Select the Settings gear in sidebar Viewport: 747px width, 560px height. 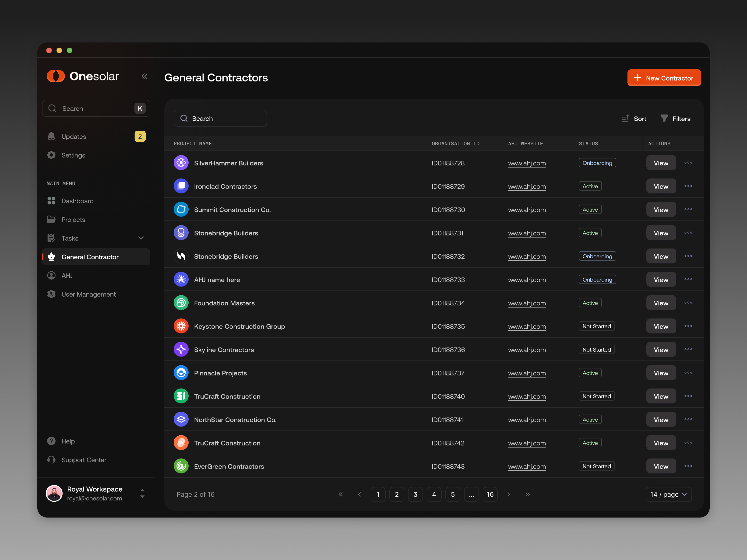[x=51, y=155]
